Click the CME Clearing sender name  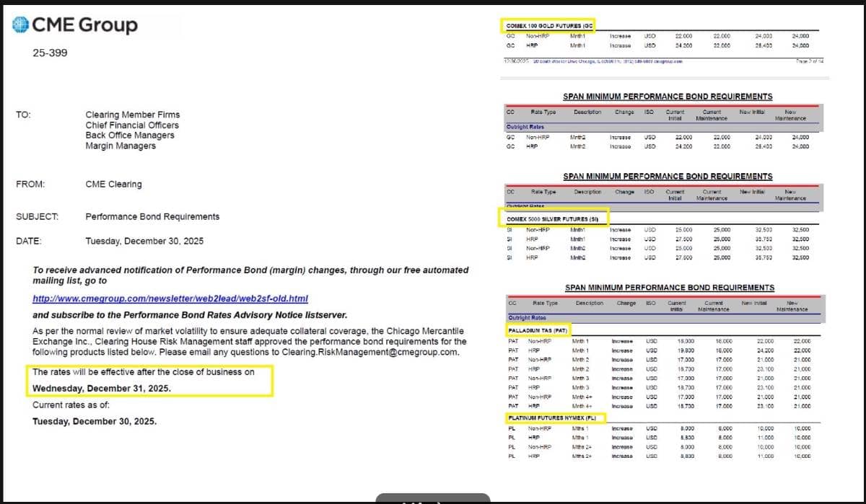[x=113, y=185]
